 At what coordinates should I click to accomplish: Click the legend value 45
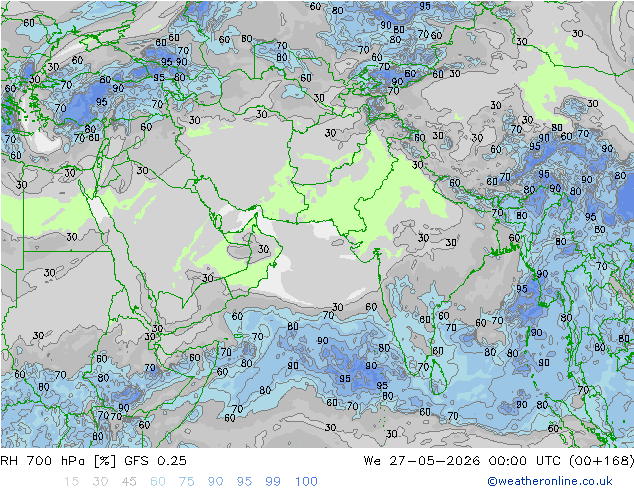click(129, 481)
